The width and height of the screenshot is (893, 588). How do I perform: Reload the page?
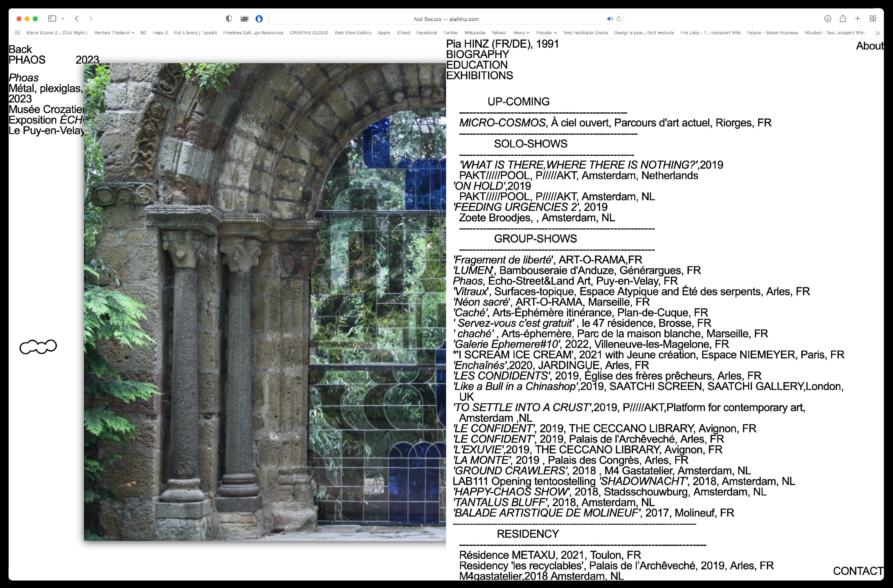(x=619, y=19)
